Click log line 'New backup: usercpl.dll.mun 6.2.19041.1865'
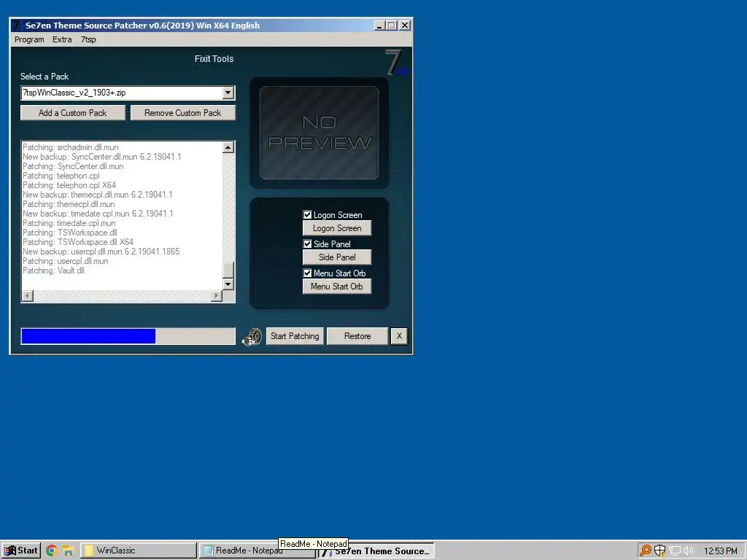 coord(101,252)
